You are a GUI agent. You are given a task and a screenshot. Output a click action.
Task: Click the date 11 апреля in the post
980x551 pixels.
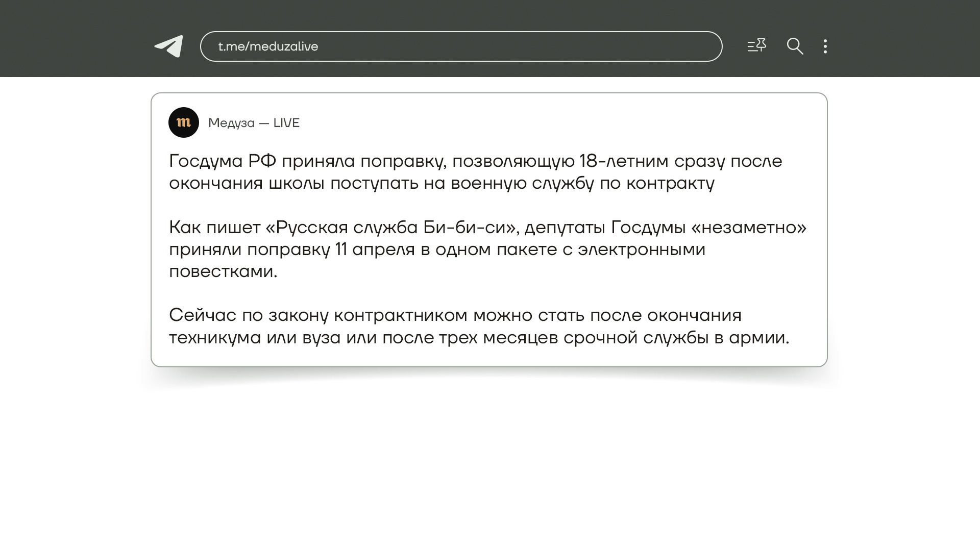pyautogui.click(x=375, y=249)
